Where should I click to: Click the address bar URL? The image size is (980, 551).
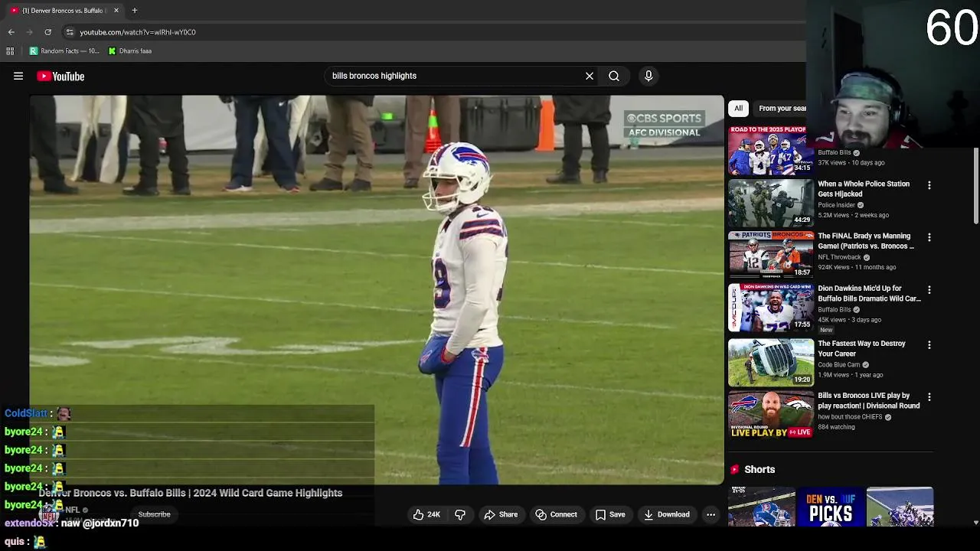[x=138, y=32]
